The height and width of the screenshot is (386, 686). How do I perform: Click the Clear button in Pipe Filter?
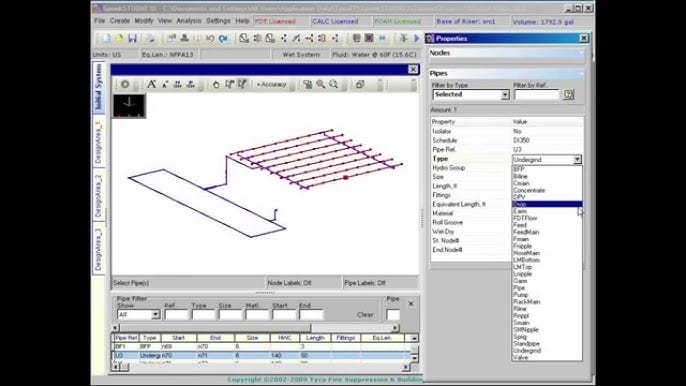(365, 315)
